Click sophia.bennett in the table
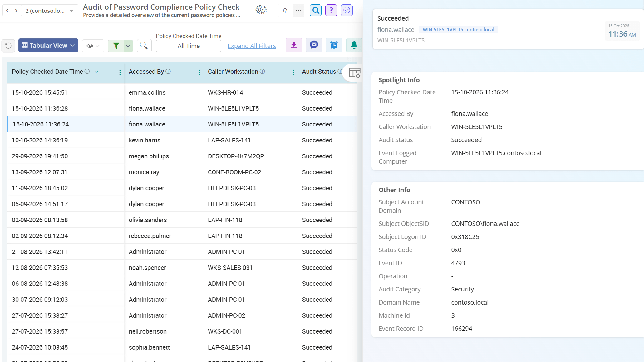The height and width of the screenshot is (362, 644). coord(149,347)
